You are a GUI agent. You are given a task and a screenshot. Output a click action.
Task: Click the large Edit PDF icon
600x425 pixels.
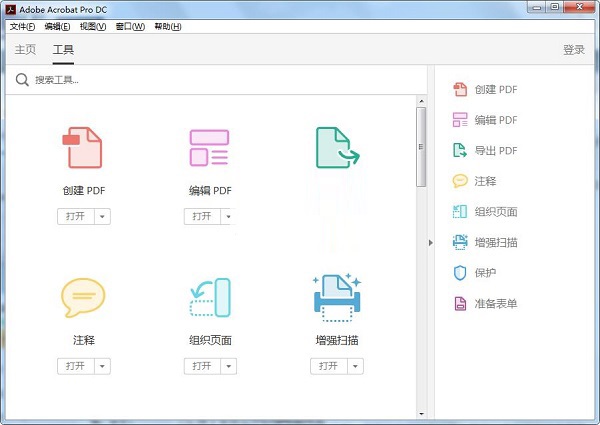click(x=209, y=148)
